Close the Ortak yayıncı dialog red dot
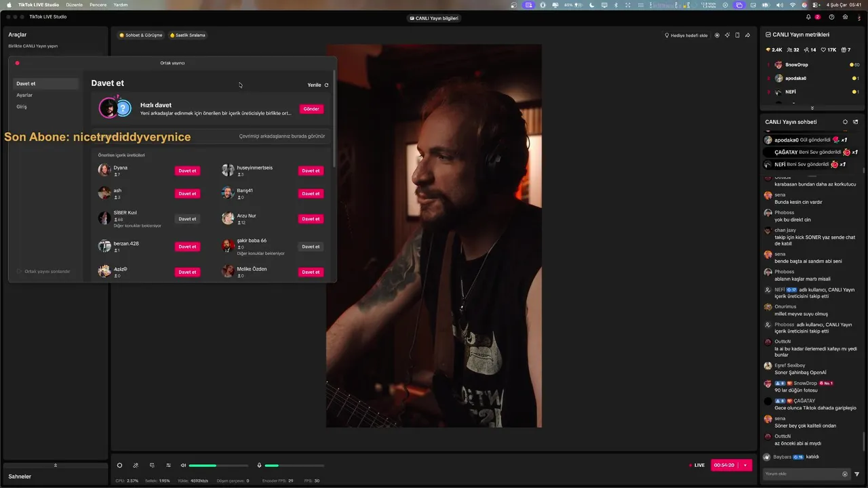The image size is (868, 488). click(x=17, y=63)
